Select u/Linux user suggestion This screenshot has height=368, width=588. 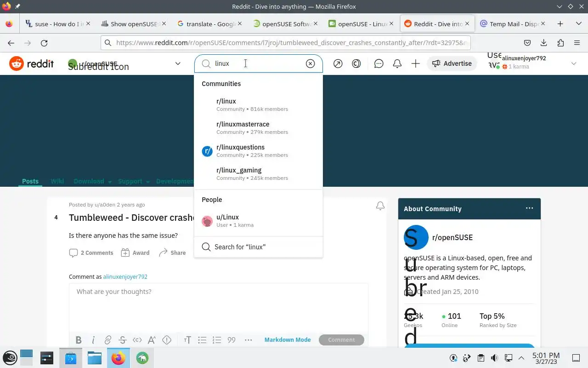259,221
